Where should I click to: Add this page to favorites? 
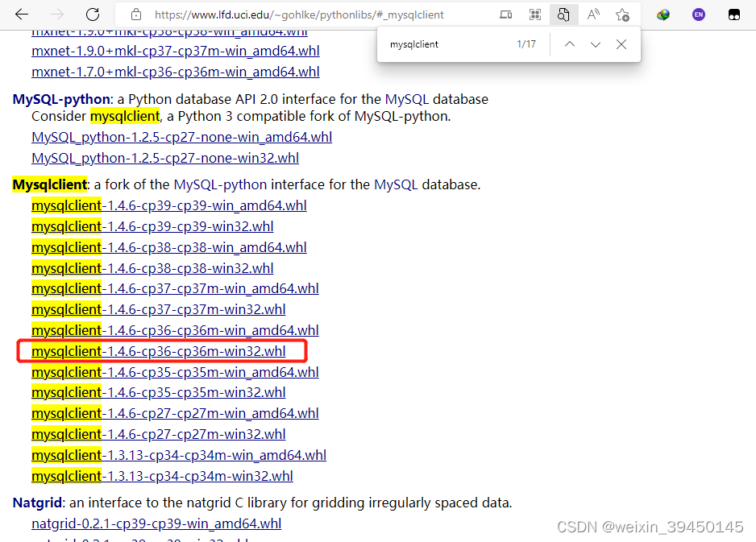(x=622, y=15)
